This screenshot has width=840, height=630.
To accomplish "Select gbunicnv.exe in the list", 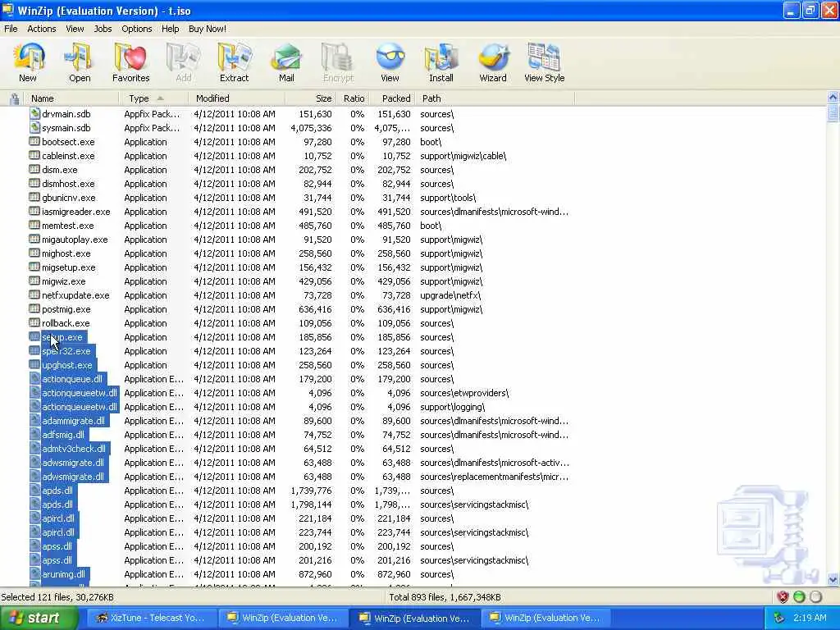I will [69, 198].
